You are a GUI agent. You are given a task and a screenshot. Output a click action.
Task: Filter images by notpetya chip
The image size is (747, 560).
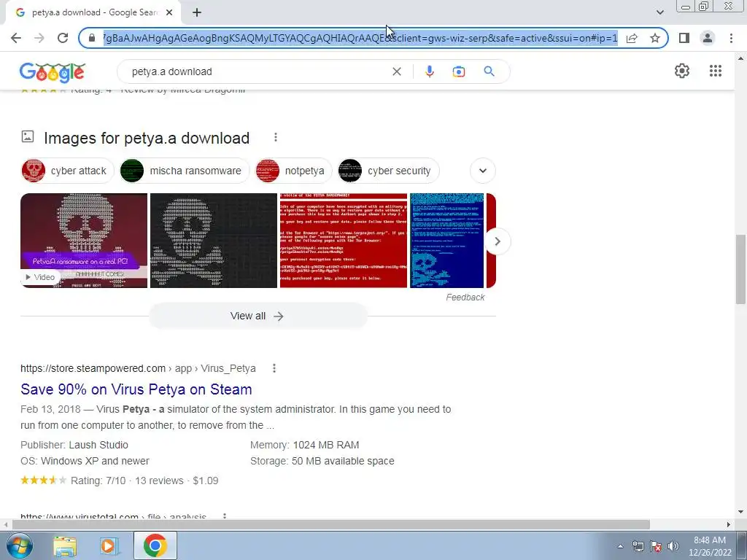(293, 171)
